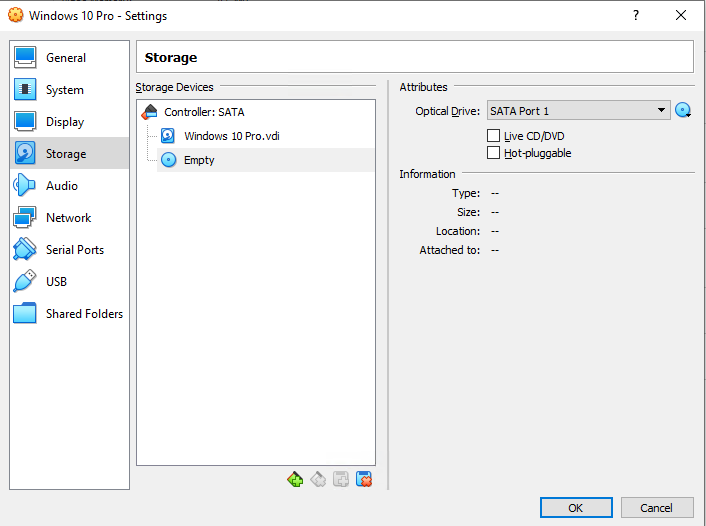Click the add new storage controller icon
Viewport: 706px width, 526px height.
point(295,480)
